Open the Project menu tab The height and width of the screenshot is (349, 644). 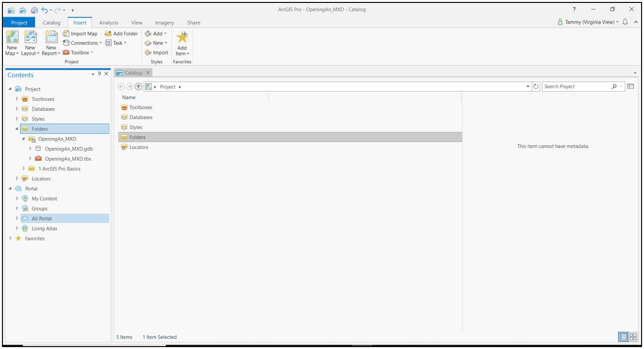point(19,22)
